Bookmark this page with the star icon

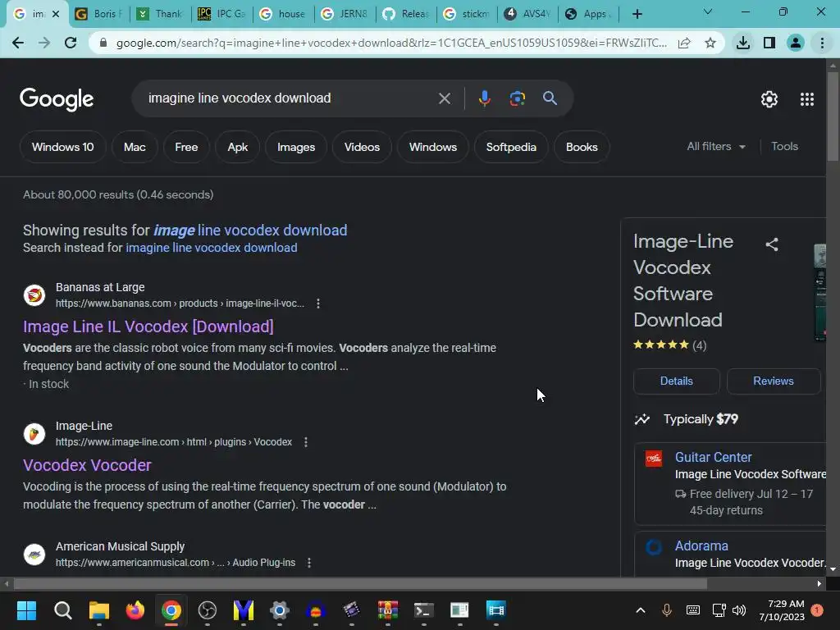[710, 43]
